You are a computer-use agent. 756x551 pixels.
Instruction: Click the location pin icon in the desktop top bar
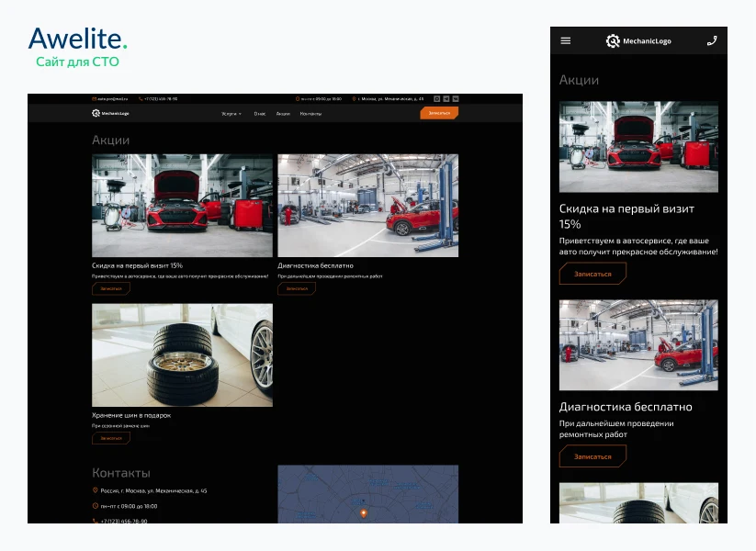354,99
